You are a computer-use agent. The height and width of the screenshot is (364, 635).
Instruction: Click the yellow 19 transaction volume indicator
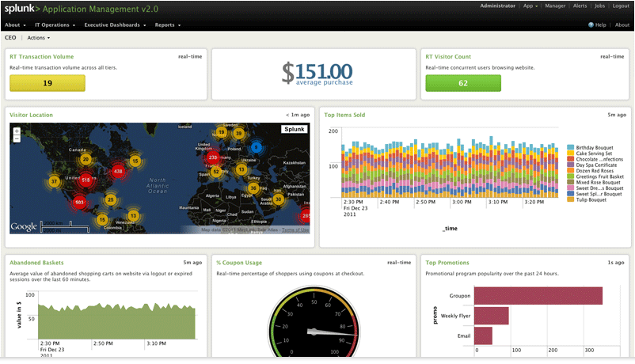click(x=48, y=83)
